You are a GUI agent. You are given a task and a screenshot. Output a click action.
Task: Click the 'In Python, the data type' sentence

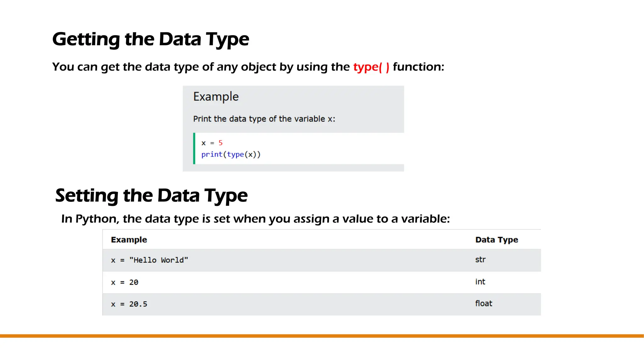click(255, 219)
